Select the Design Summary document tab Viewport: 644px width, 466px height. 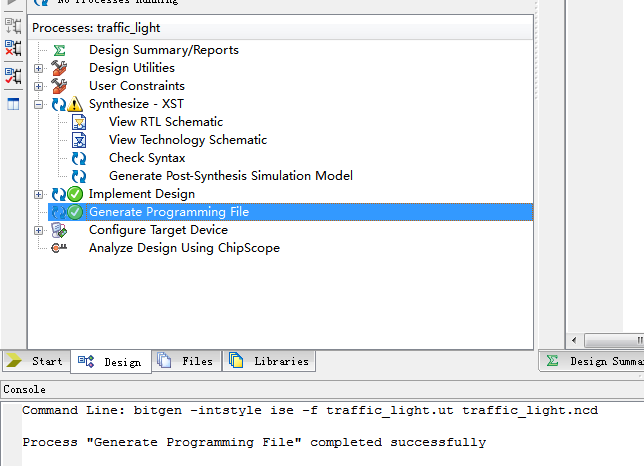point(591,361)
